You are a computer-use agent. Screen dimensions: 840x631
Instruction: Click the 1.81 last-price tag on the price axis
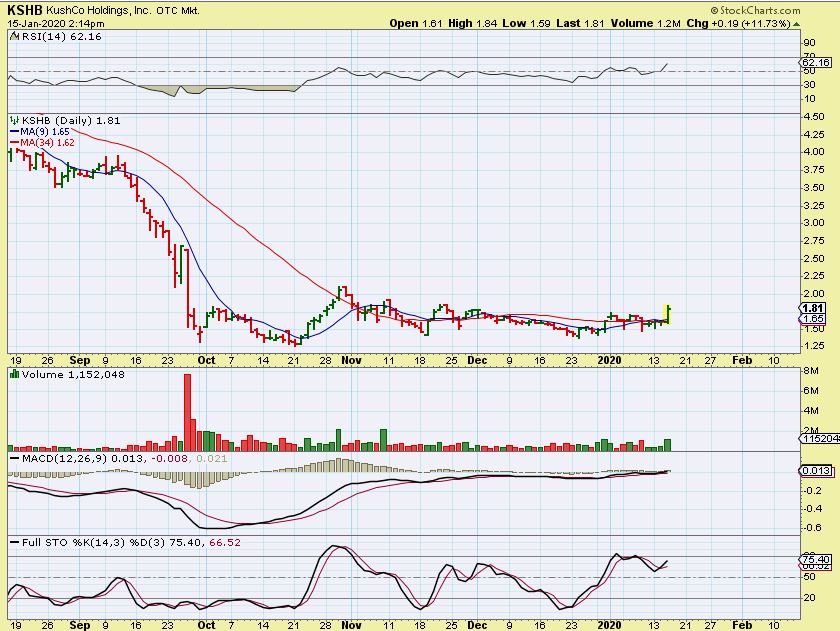(x=813, y=308)
